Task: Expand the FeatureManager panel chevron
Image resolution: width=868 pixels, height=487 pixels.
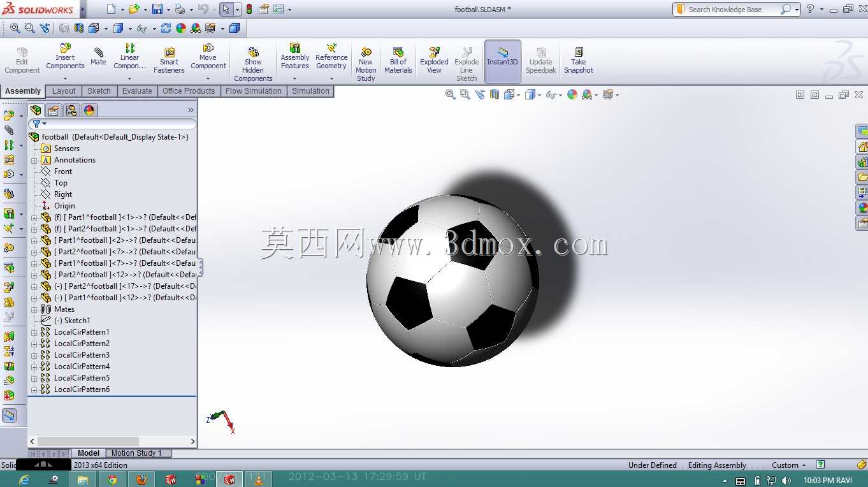Action: (x=191, y=110)
